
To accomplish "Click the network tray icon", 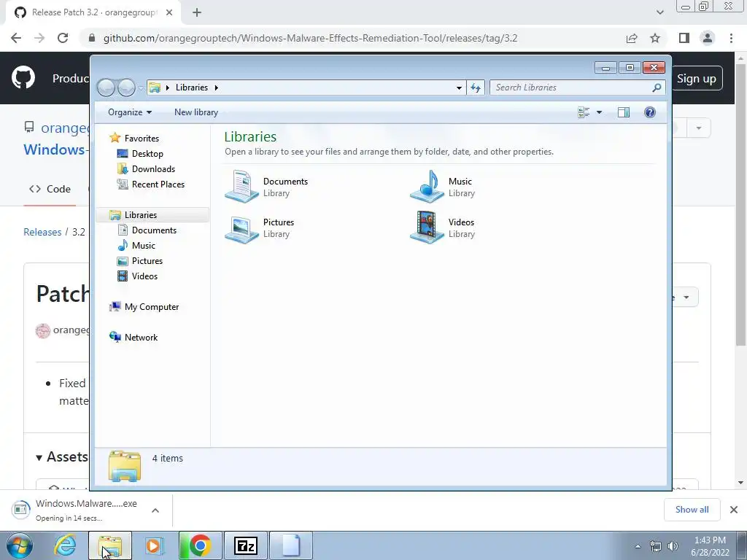I will coord(656,546).
